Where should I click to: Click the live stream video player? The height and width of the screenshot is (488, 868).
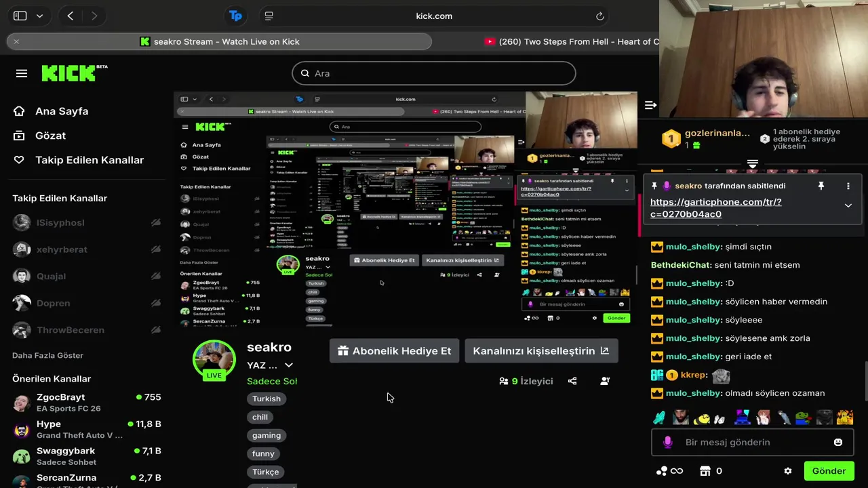406,209
